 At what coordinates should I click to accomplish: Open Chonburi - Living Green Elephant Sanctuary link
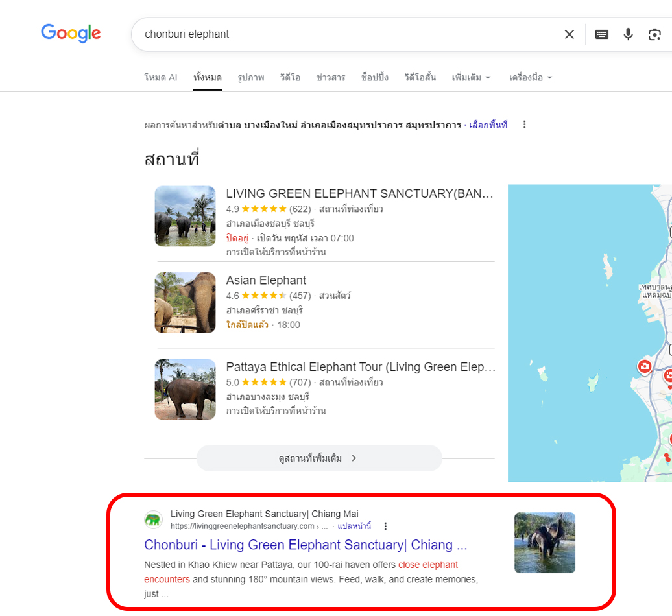click(306, 545)
